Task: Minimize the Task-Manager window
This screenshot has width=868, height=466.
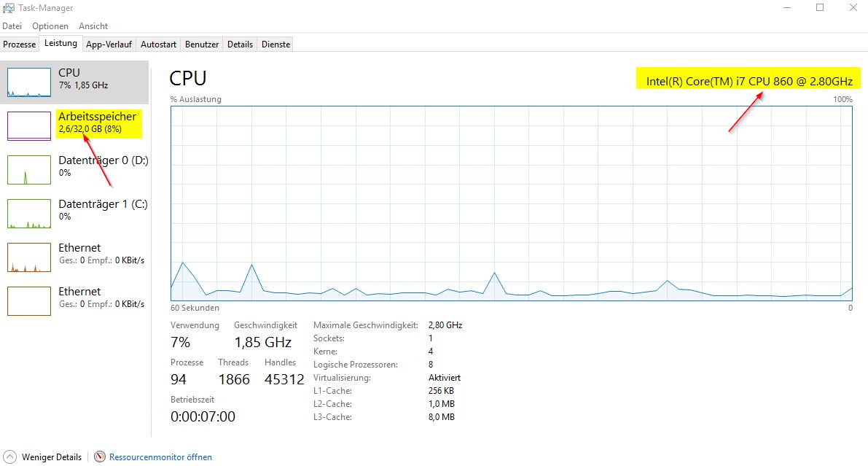Action: tap(788, 8)
